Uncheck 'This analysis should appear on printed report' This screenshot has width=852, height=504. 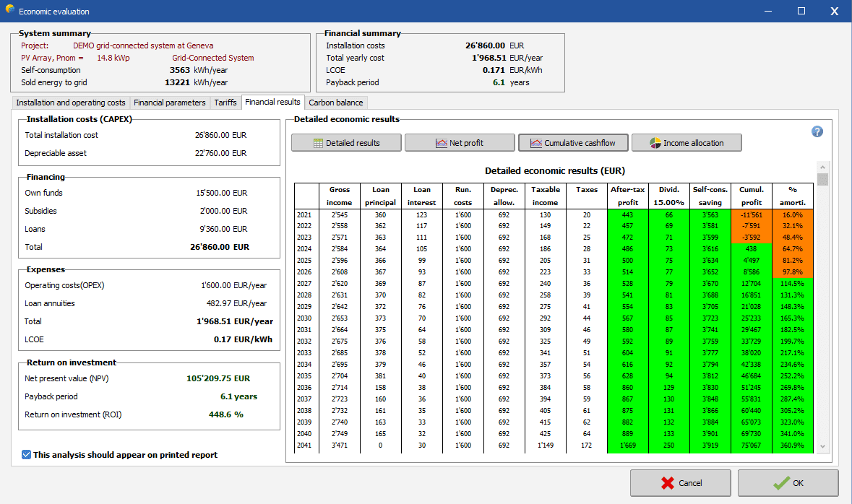27,455
